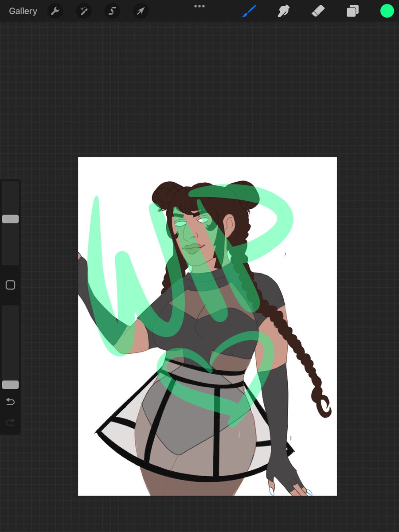Click the brush size slider handle
Image resolution: width=399 pixels, height=532 pixels.
coord(10,219)
